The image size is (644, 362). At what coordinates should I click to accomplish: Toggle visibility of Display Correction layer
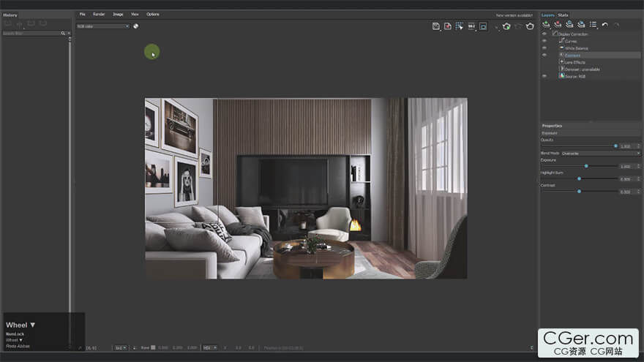(x=544, y=34)
